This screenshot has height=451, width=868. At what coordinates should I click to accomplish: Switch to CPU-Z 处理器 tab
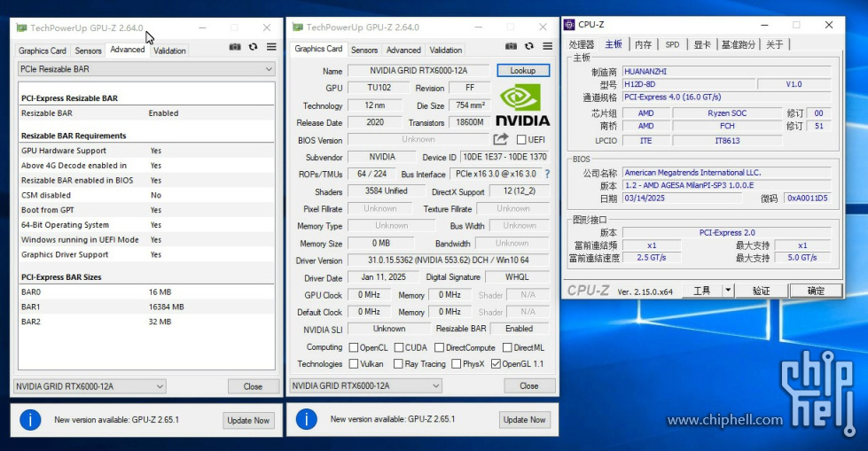point(582,44)
